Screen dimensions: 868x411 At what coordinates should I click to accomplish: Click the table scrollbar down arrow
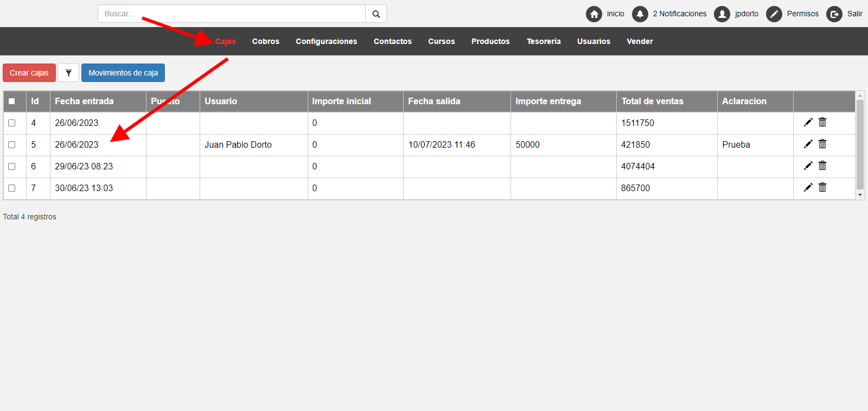tap(860, 195)
